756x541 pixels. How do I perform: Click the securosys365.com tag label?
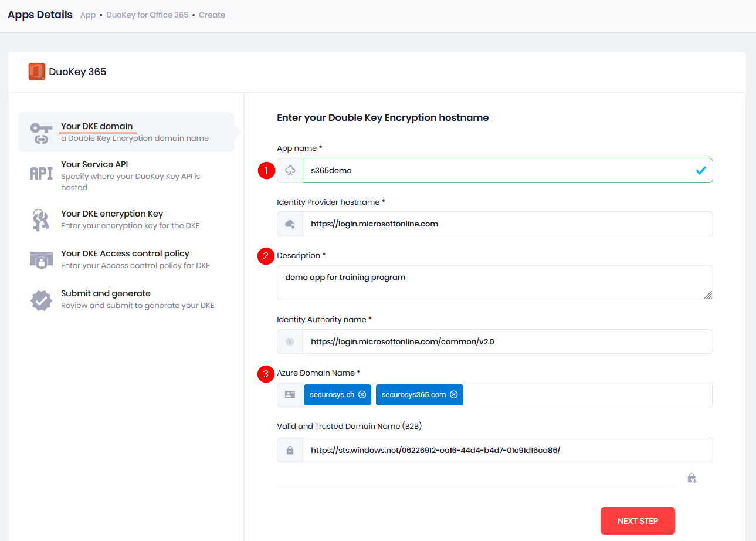point(413,395)
